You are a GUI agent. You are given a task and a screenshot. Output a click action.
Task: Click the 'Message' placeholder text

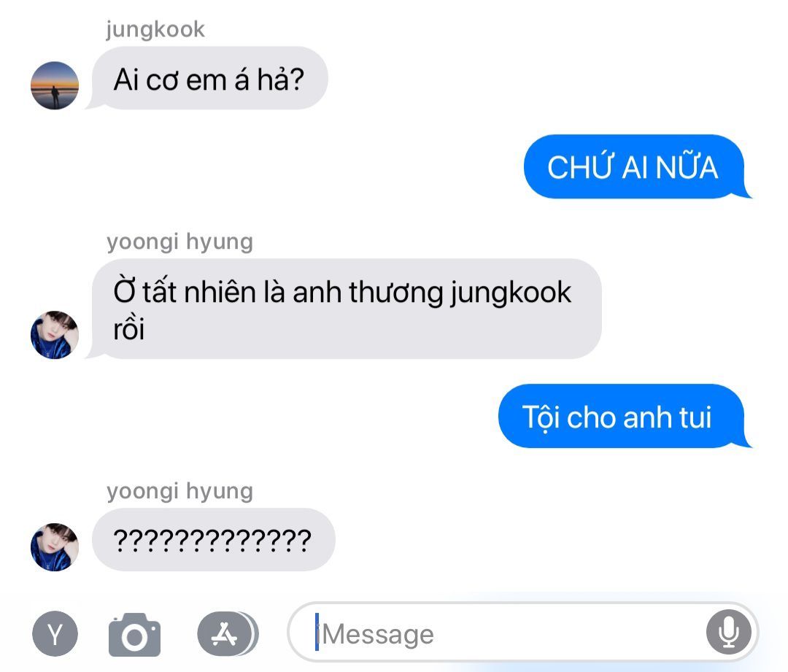377,634
